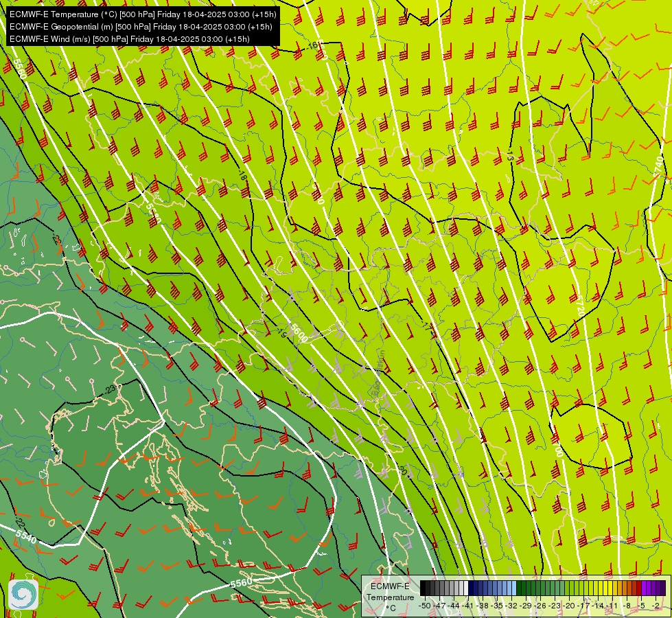
Task: Click the -8 tick on the temperature legend
Action: (x=627, y=606)
